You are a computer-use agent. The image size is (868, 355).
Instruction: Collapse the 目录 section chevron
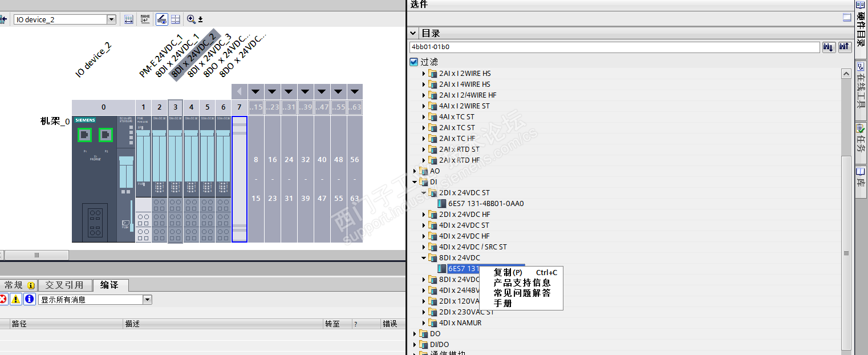[413, 33]
